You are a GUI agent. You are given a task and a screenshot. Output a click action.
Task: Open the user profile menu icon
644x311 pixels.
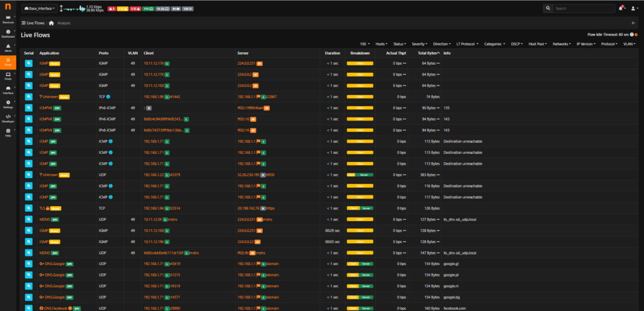pos(633,8)
